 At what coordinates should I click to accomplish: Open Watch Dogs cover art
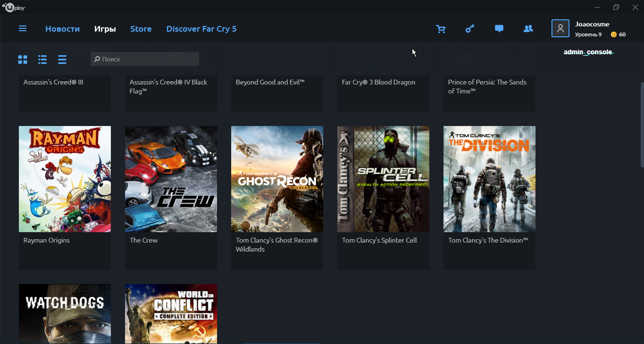pos(65,314)
